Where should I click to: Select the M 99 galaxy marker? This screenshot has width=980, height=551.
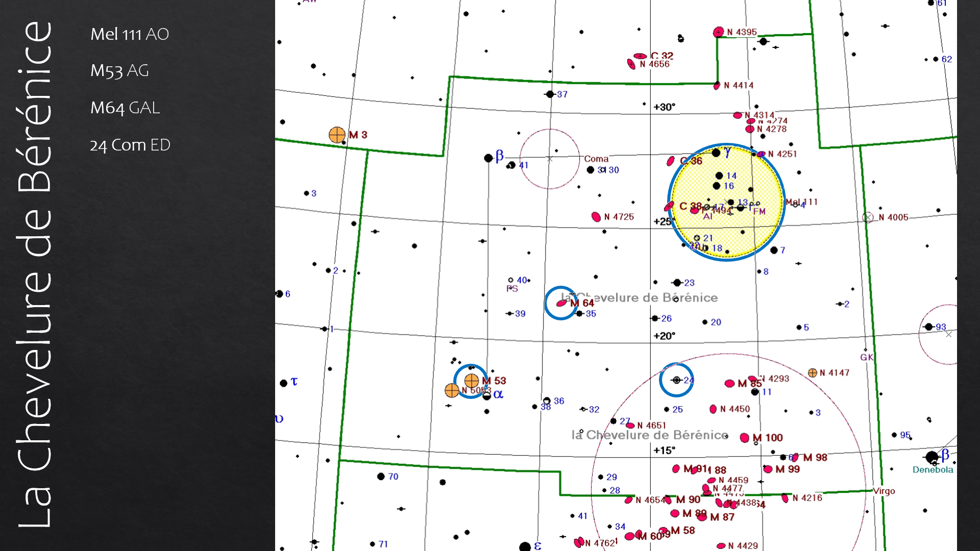(x=768, y=469)
